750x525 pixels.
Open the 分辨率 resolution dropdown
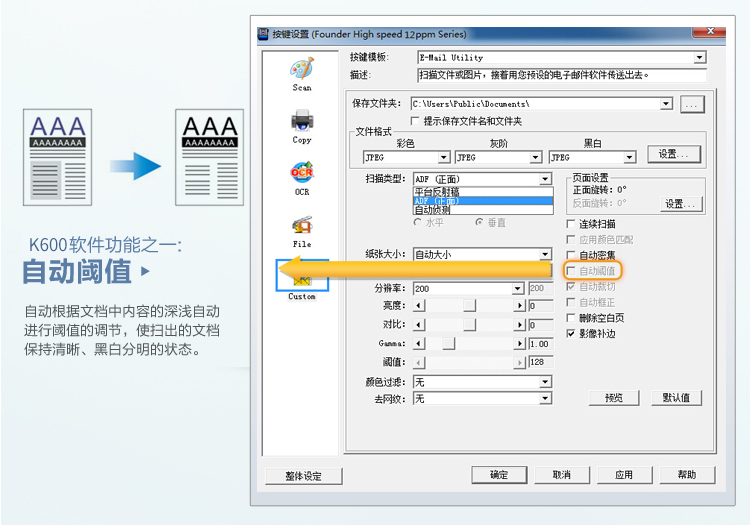(518, 288)
